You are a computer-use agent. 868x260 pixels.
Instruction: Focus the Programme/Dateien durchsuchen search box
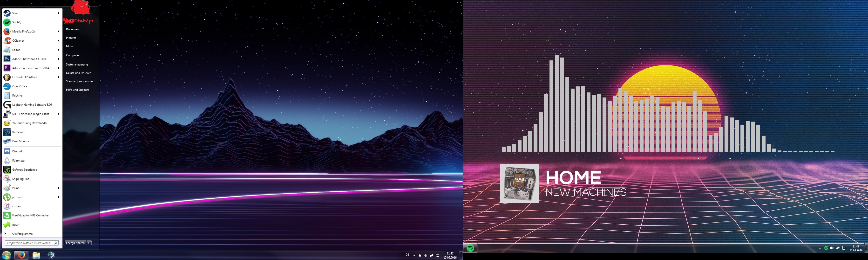point(32,243)
